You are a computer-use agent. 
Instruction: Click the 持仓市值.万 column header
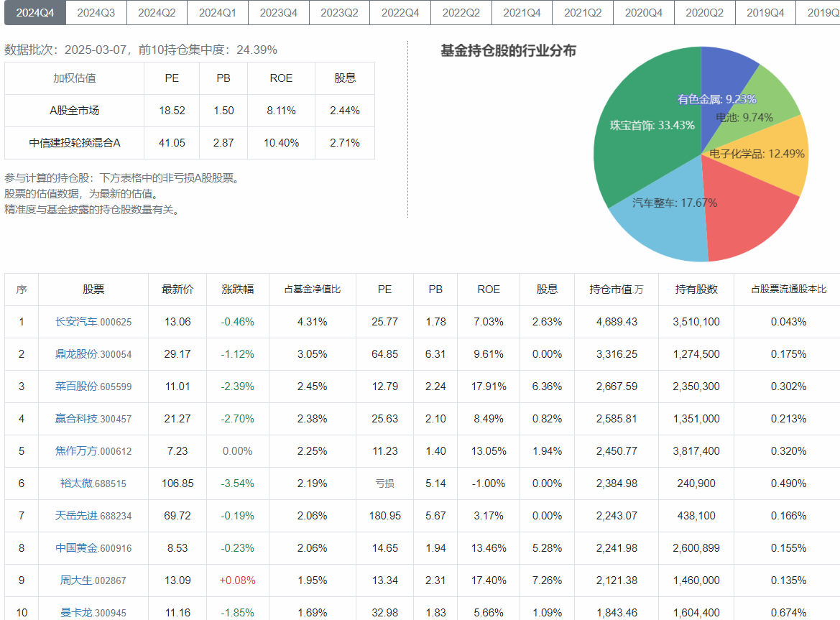coord(616,289)
